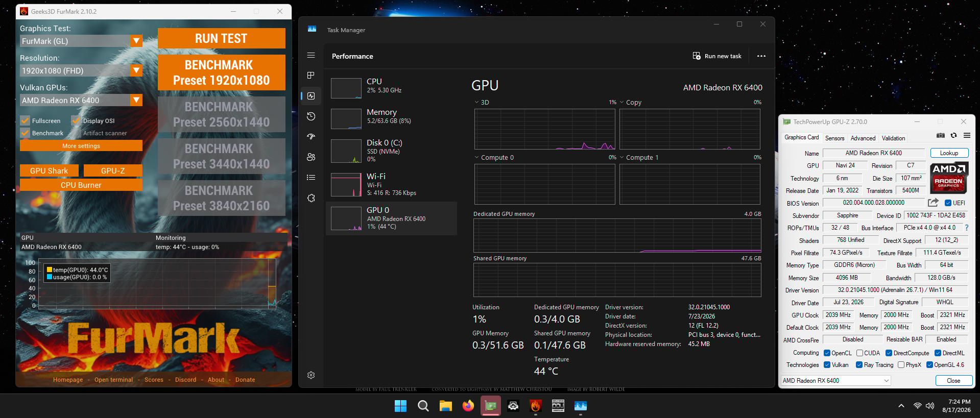Open Task Manager Settings gear
Screen dimensions: 980x418
[311, 375]
